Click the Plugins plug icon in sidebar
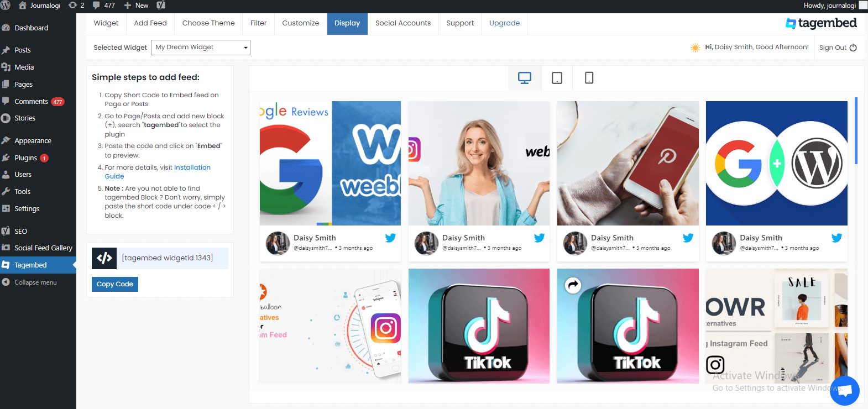 [6, 158]
